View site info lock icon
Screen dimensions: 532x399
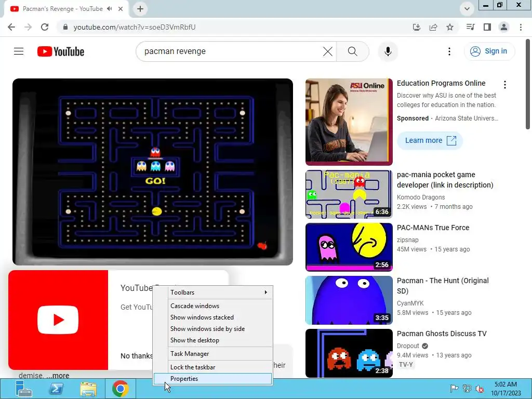pyautogui.click(x=65, y=27)
